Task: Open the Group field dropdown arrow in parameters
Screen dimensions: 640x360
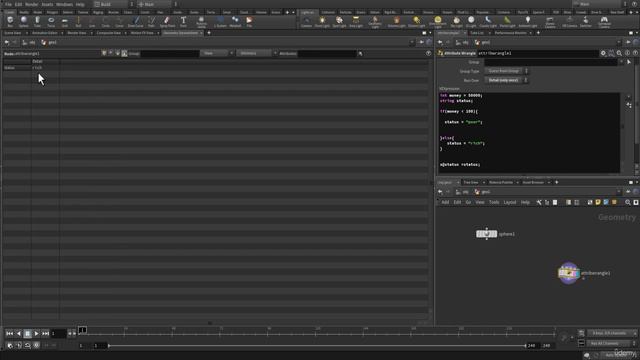Action: pyautogui.click(x=621, y=62)
